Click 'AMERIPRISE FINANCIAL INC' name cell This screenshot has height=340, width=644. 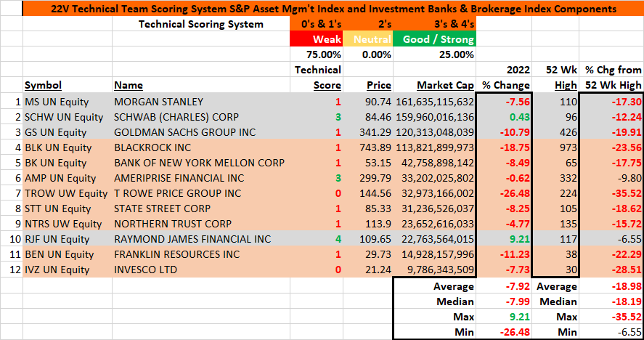point(201,178)
